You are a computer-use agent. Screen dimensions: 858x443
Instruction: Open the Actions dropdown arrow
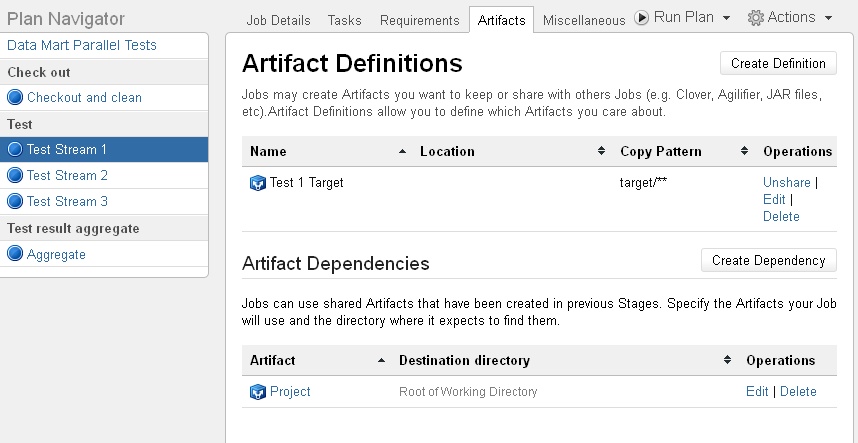(828, 18)
